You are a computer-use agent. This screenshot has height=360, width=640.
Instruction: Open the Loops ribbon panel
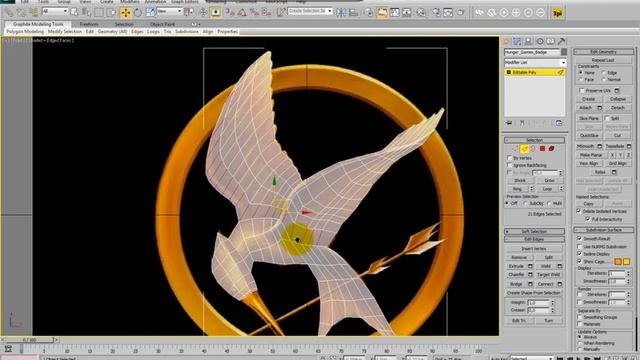click(x=153, y=31)
